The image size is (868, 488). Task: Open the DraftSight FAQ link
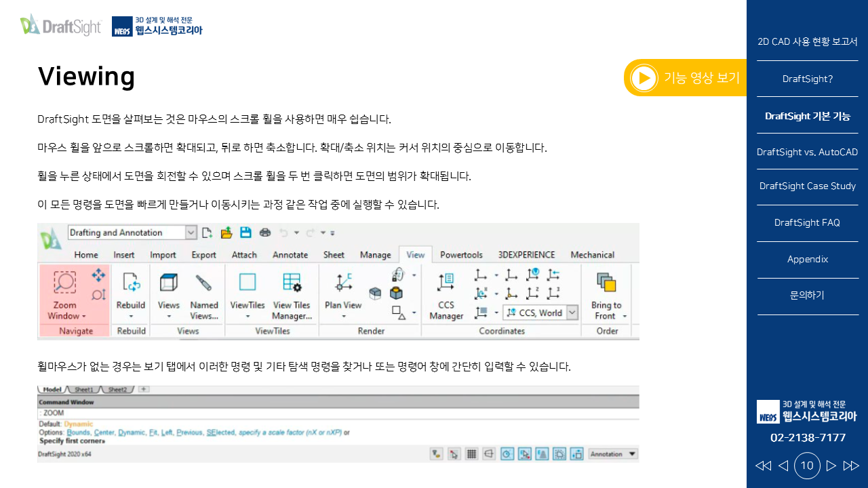(x=808, y=222)
